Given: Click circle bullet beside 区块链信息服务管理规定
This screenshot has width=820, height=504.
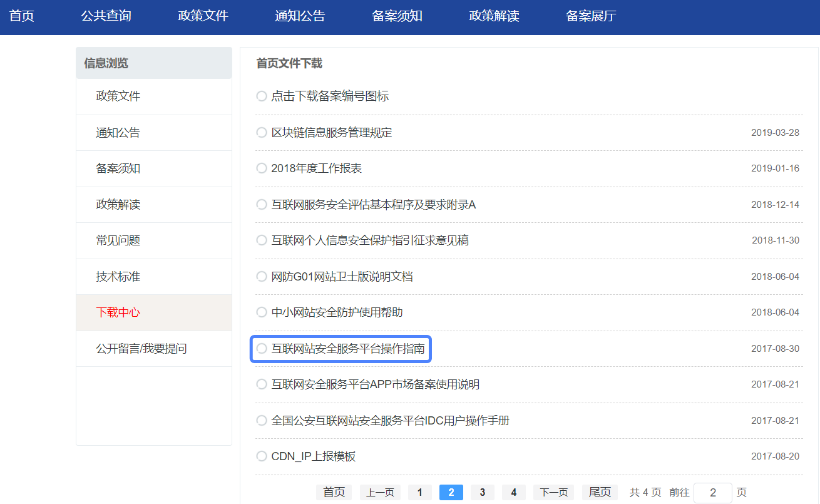Looking at the screenshot, I should [x=262, y=133].
